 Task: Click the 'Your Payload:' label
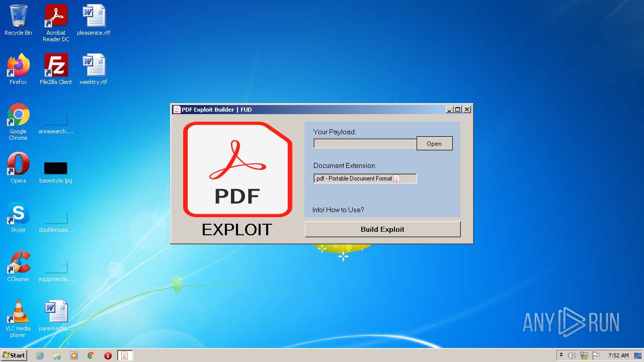coord(335,132)
